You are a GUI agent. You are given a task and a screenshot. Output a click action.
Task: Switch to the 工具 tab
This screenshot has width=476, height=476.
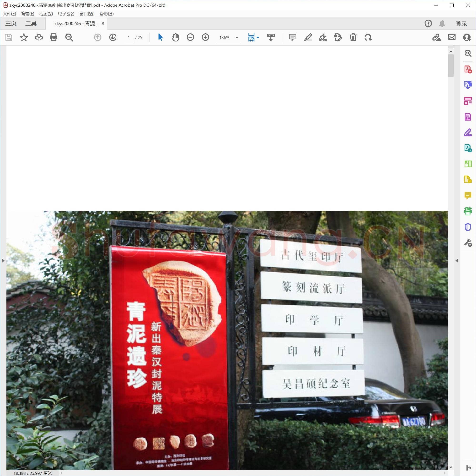click(x=31, y=23)
